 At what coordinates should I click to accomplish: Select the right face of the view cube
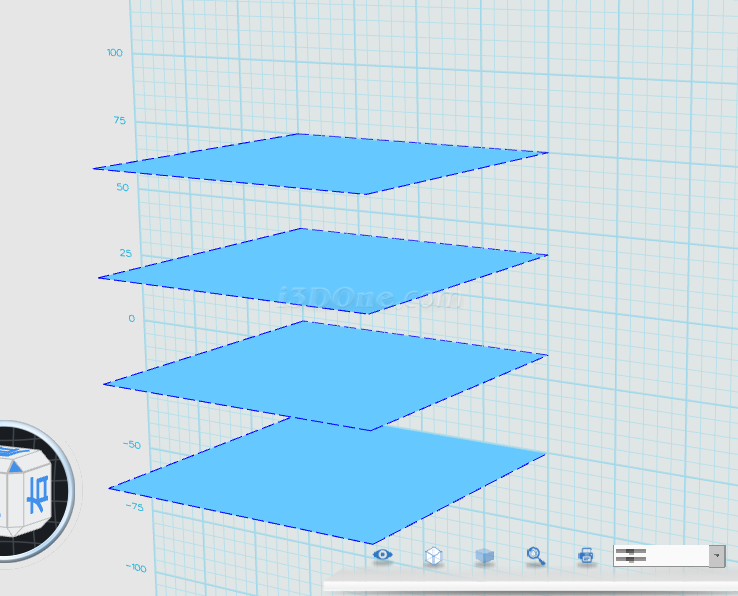point(38,494)
